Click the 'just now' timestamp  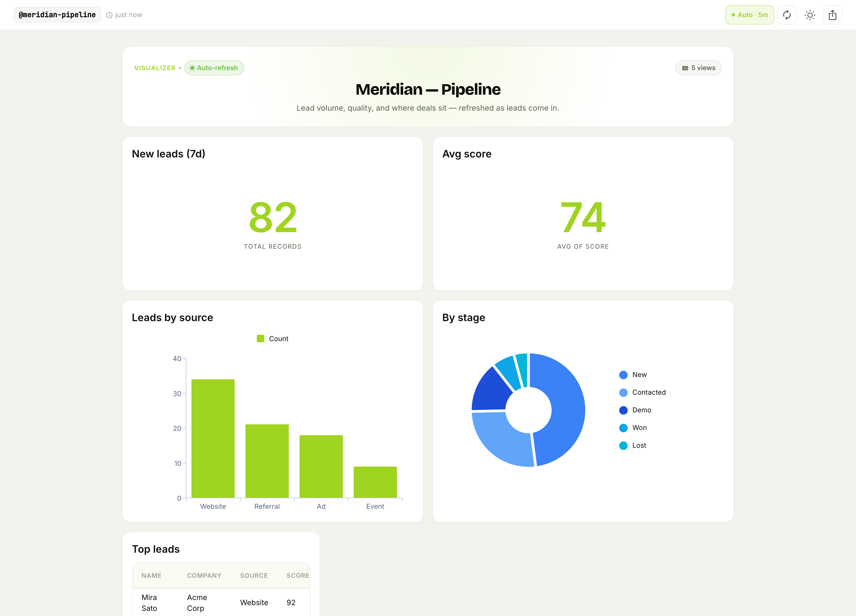128,15
